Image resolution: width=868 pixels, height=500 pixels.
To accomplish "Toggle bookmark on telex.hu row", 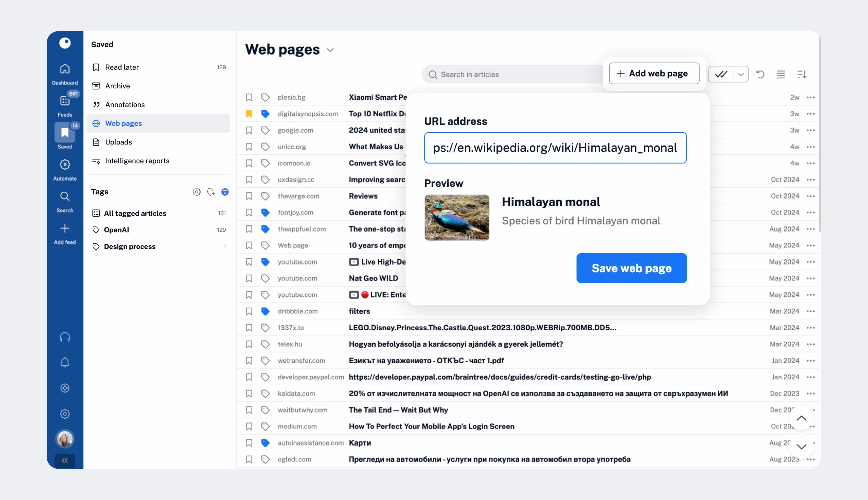I will 249,344.
